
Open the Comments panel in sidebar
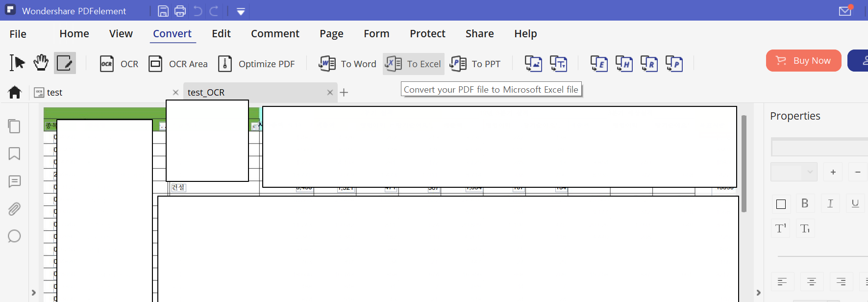tap(15, 181)
